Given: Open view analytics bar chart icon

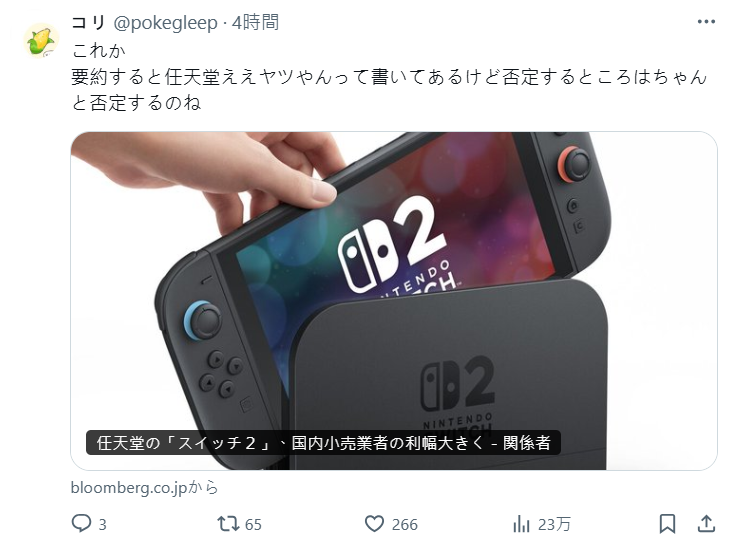Looking at the screenshot, I should pos(521,523).
